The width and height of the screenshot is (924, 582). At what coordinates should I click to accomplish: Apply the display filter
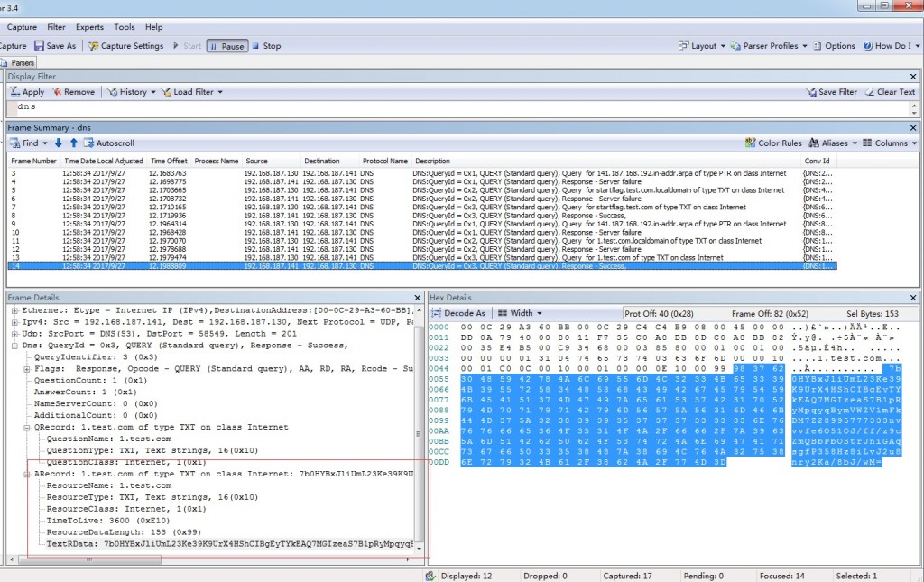pos(27,92)
